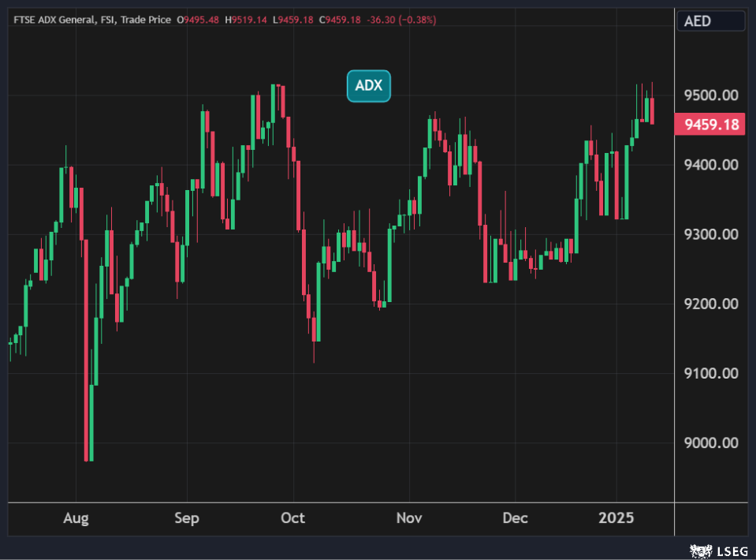Viewport: 756px width, 560px height.
Task: Select the 2025 label on time axis
Action: [616, 518]
